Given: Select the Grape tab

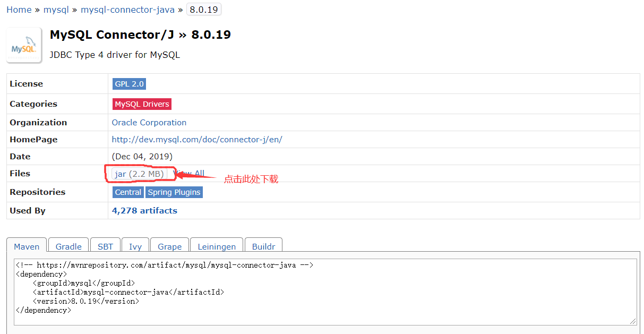Looking at the screenshot, I should [169, 246].
